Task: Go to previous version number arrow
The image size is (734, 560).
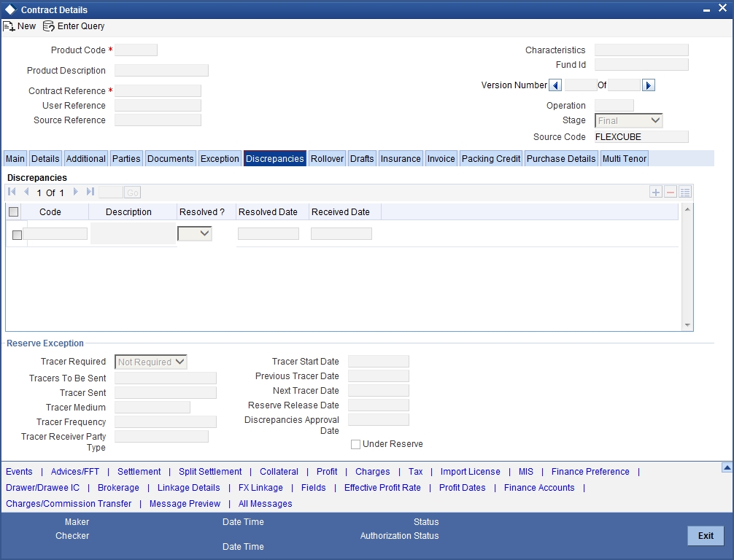Action: coord(555,85)
